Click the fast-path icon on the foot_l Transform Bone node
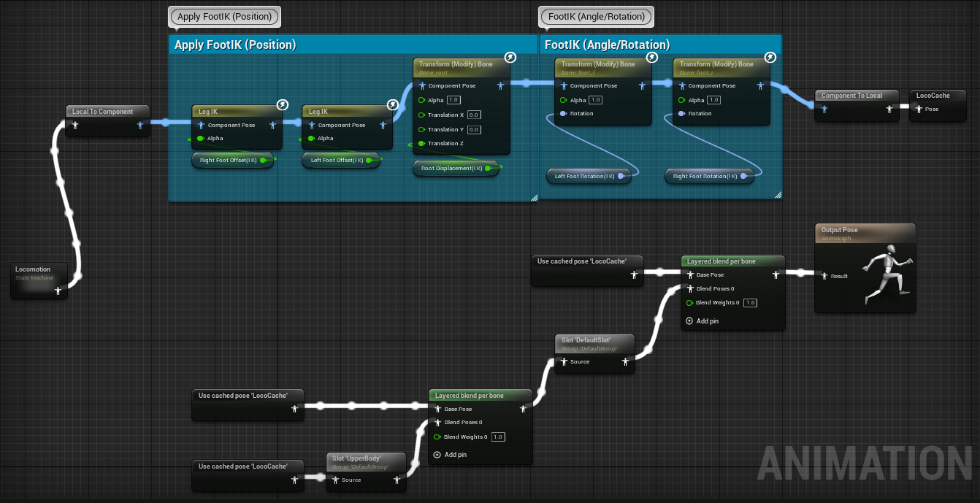 pos(652,57)
